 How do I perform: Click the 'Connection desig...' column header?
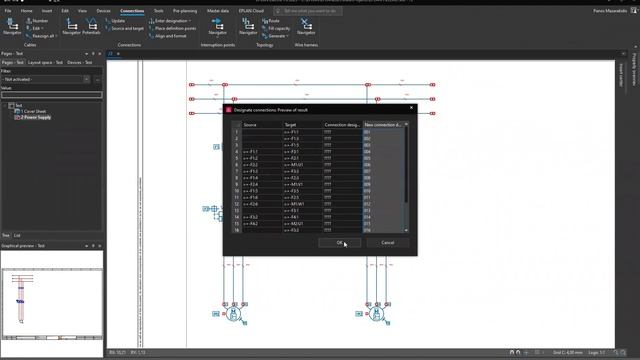342,124
